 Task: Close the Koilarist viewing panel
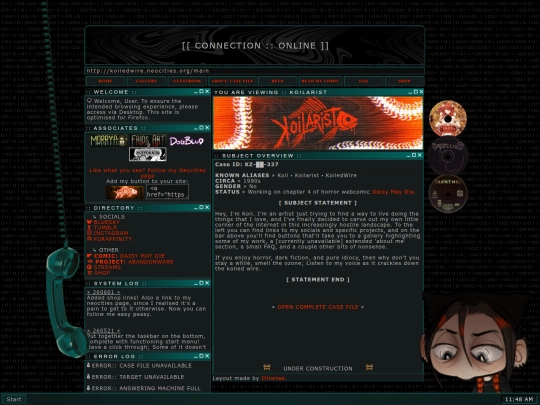[421, 92]
